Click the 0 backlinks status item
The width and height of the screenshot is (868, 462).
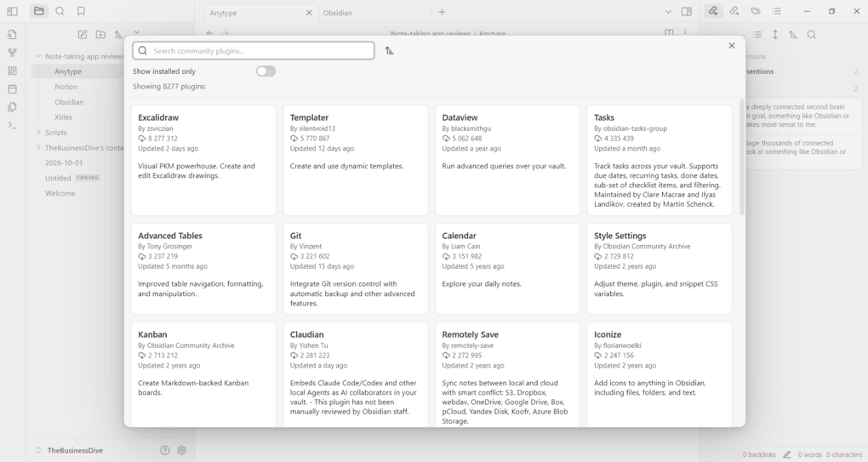759,454
